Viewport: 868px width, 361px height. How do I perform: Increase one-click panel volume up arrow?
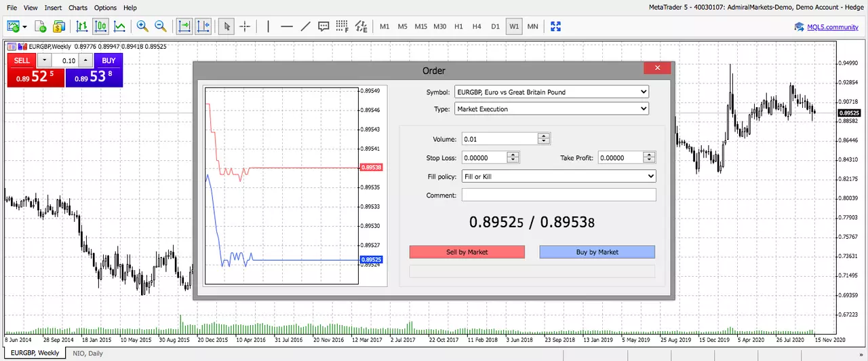click(x=85, y=60)
